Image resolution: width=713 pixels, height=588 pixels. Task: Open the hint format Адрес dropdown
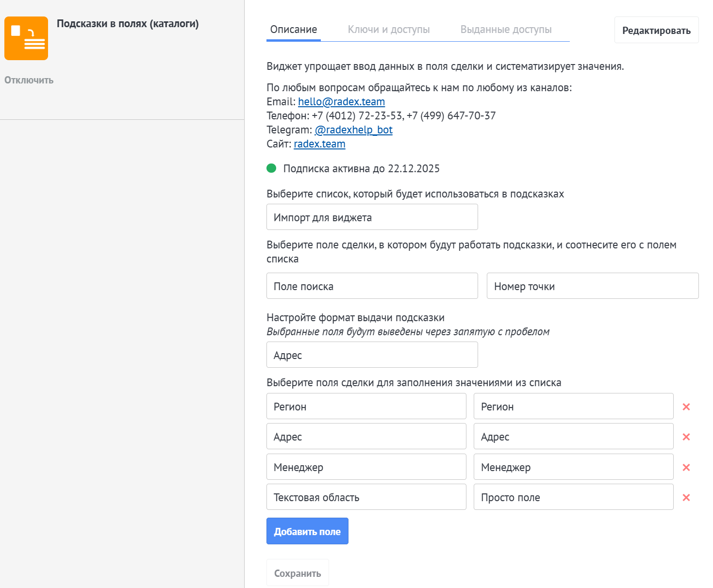[x=372, y=355]
